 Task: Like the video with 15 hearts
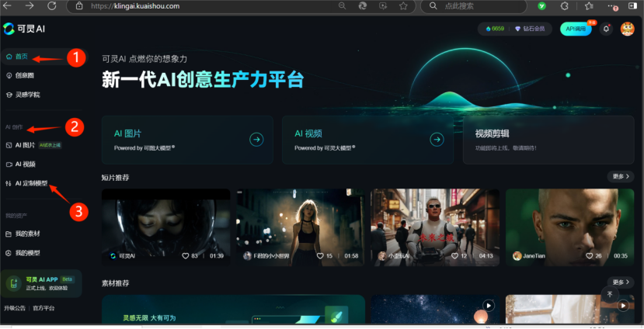[x=320, y=255]
